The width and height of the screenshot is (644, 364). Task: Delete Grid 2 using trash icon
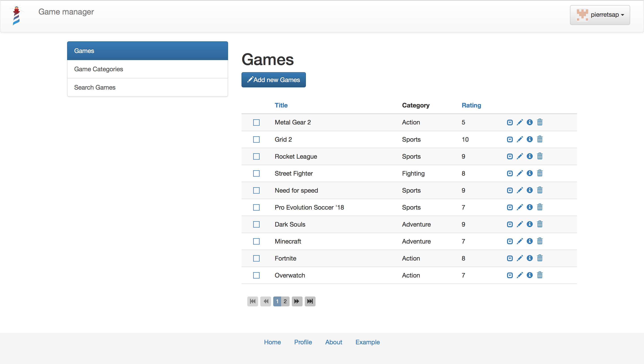click(540, 139)
